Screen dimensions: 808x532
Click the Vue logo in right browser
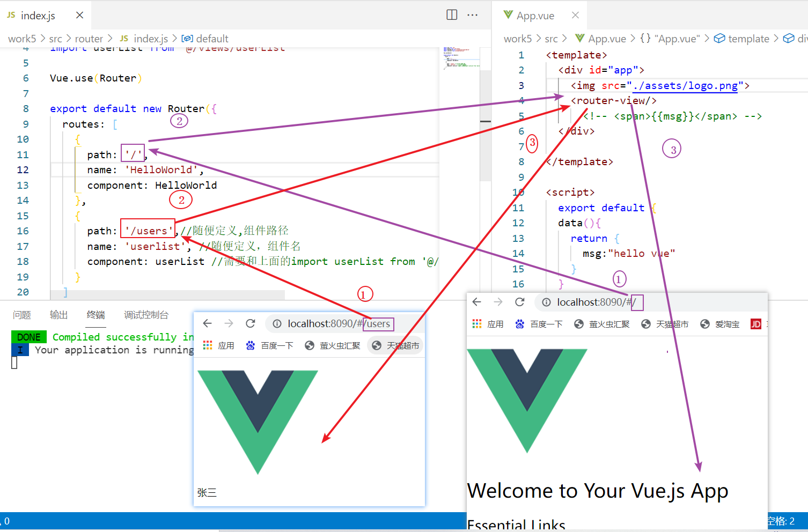[527, 401]
